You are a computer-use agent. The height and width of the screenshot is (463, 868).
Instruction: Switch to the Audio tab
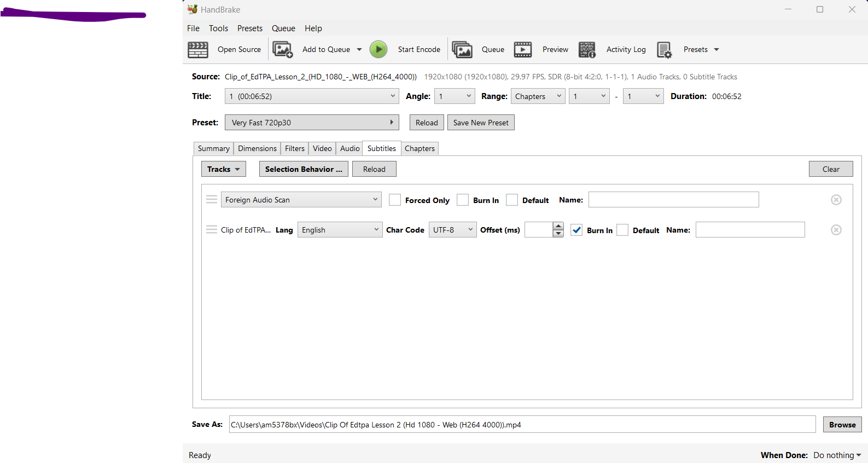[349, 148]
